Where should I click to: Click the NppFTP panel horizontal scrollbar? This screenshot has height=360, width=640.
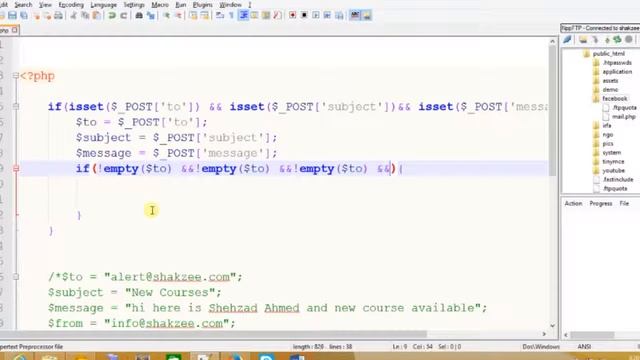(592, 335)
